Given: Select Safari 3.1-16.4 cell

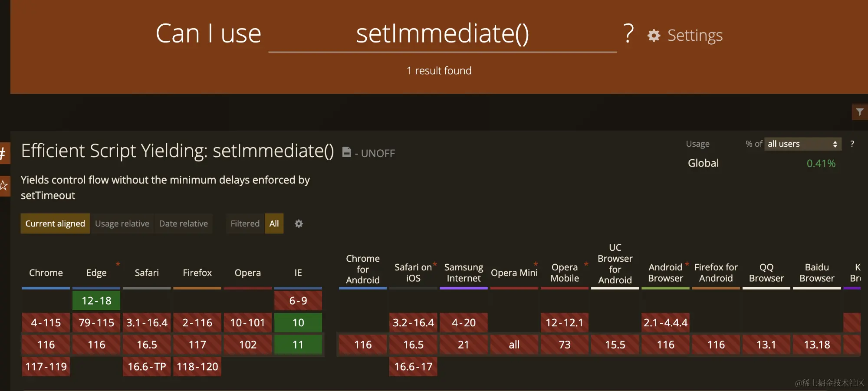Looking at the screenshot, I should coord(147,322).
